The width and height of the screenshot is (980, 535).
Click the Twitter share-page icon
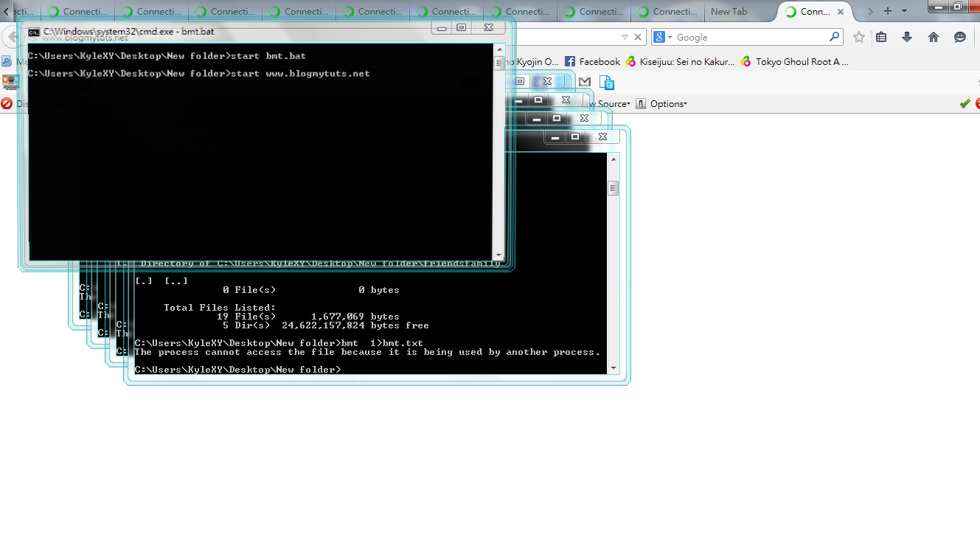pyautogui.click(x=607, y=82)
